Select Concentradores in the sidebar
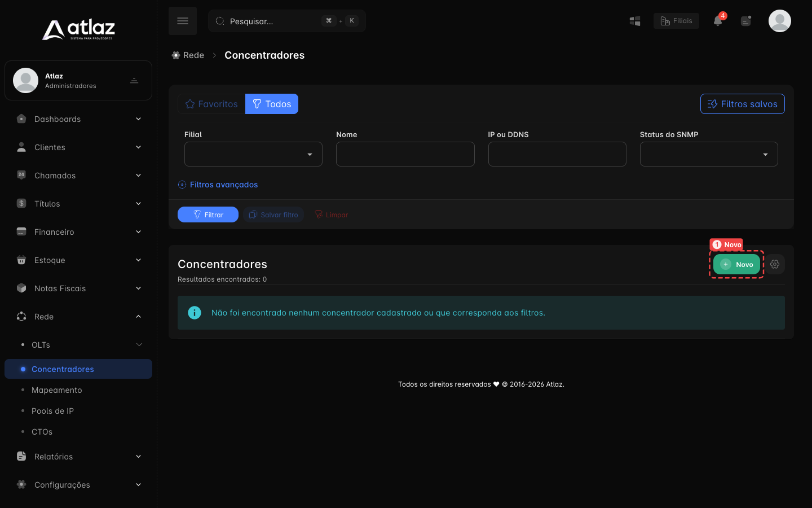The image size is (812, 508). pyautogui.click(x=78, y=369)
